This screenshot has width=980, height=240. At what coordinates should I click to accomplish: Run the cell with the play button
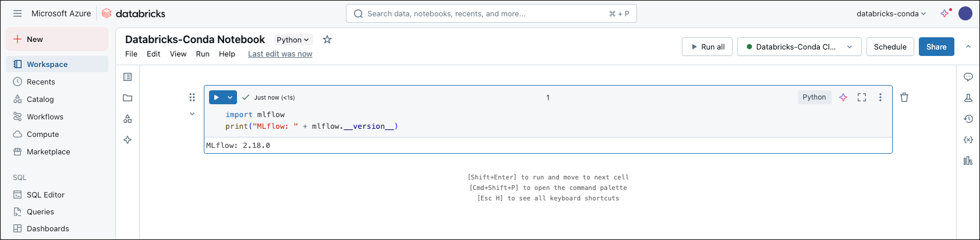point(217,97)
